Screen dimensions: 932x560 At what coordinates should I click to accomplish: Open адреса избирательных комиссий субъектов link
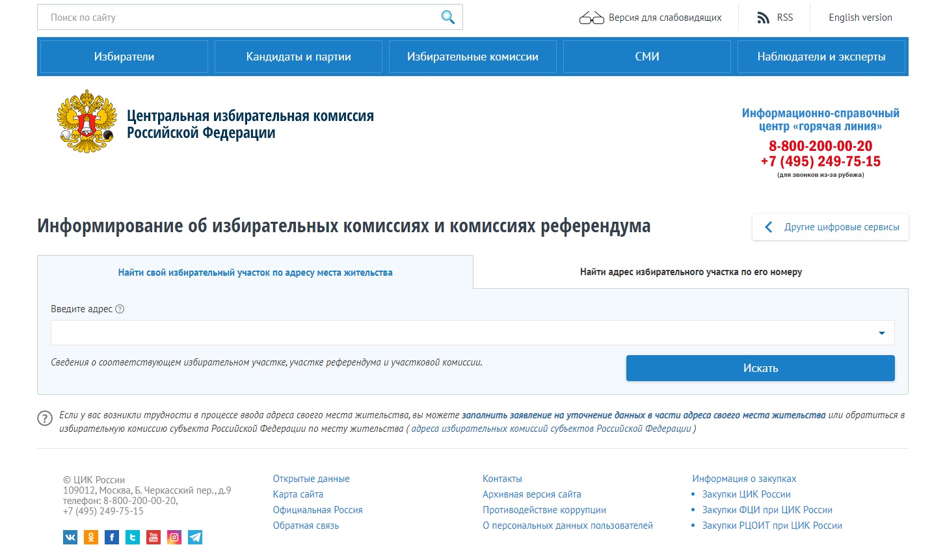551,429
